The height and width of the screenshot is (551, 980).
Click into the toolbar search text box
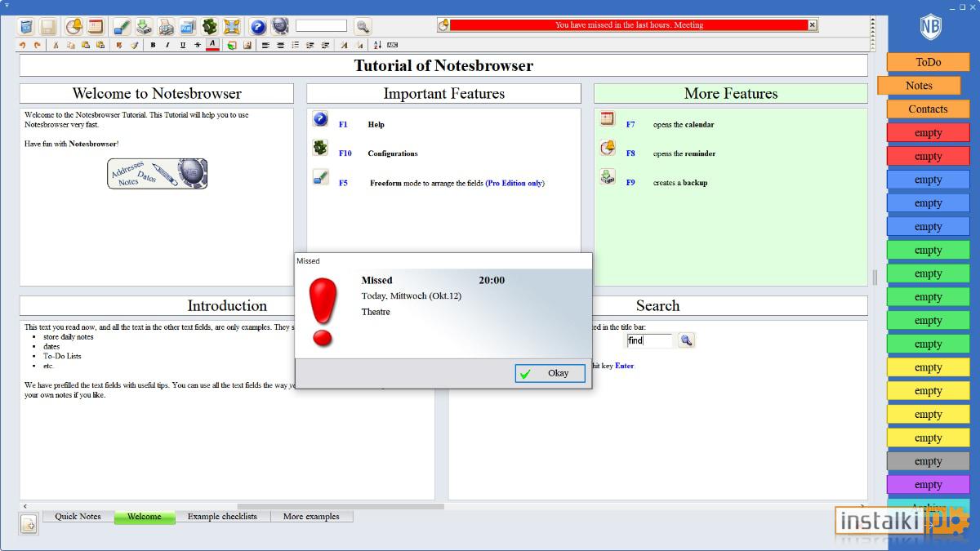pos(321,26)
